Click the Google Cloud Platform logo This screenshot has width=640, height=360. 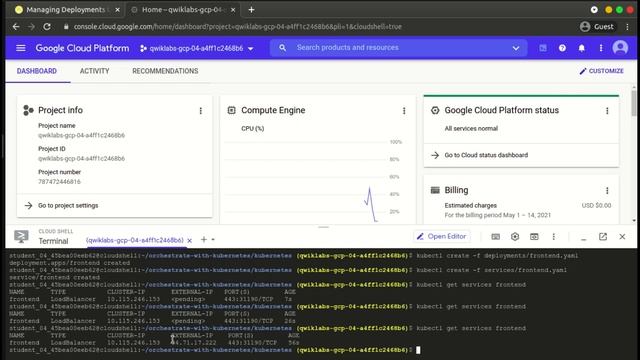82,48
